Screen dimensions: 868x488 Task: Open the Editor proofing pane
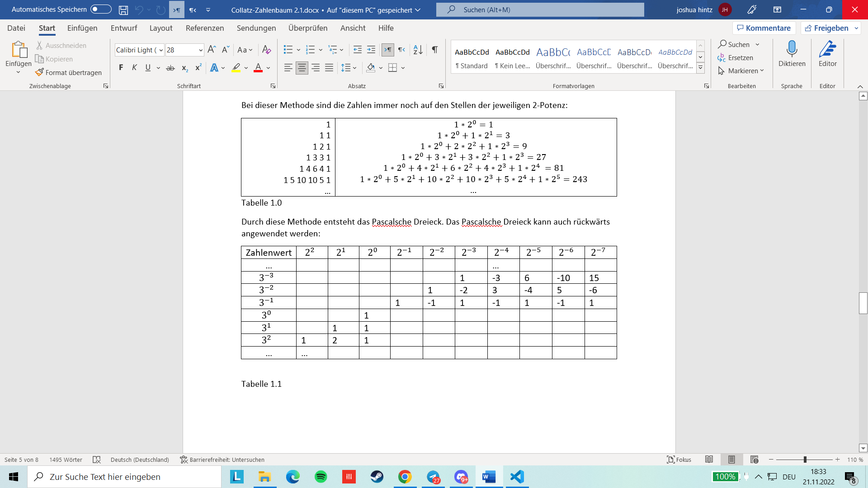[x=827, y=54]
